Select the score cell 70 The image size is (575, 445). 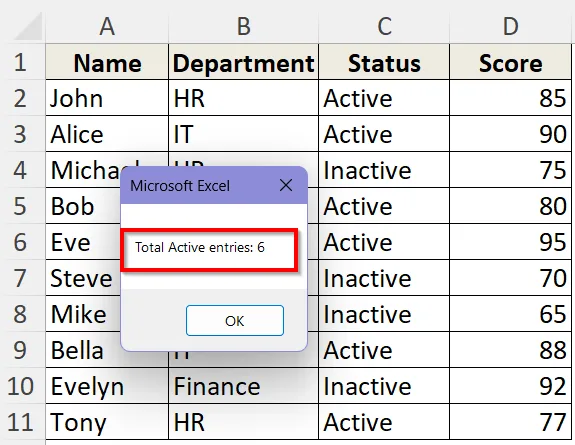[x=510, y=278]
